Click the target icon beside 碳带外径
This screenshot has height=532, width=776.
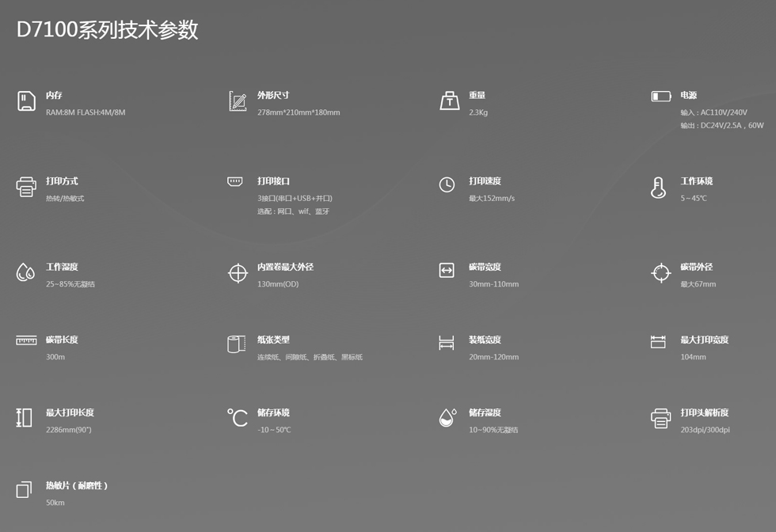pos(660,272)
